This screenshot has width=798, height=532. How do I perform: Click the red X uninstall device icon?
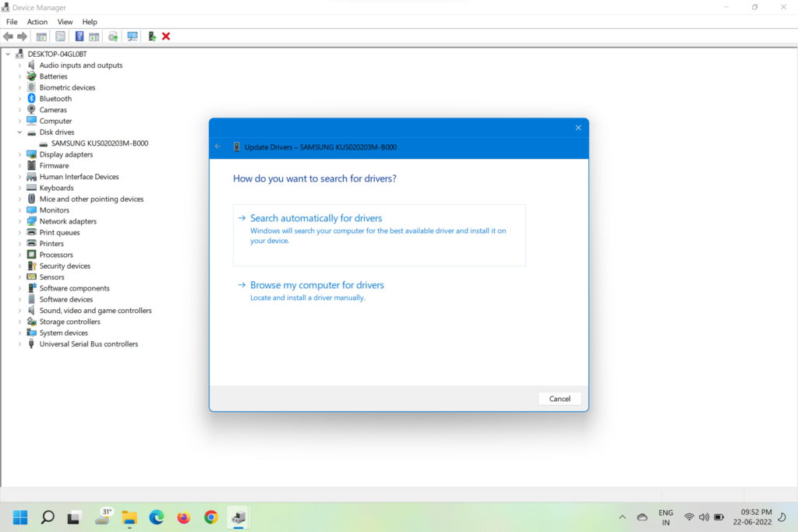click(x=166, y=37)
